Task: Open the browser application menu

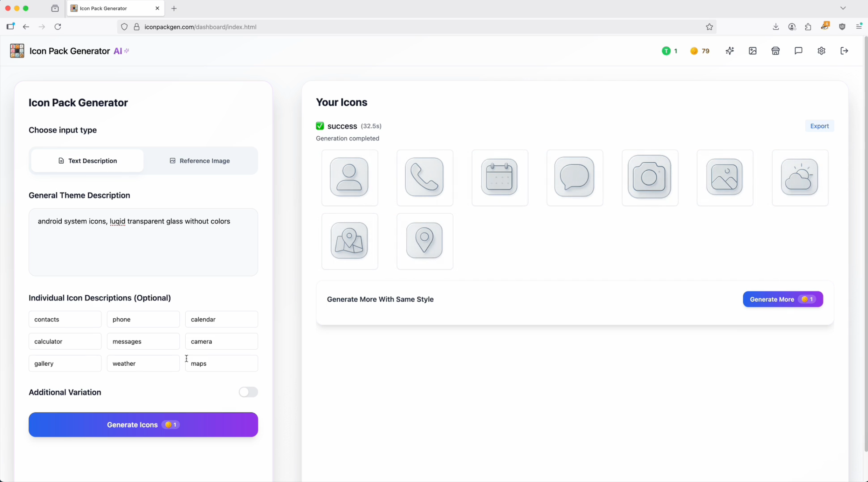Action: [x=859, y=27]
